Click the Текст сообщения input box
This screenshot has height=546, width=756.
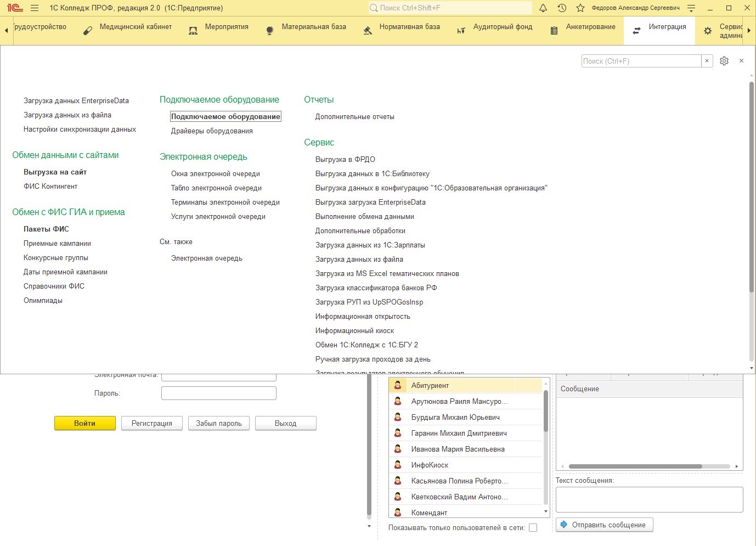[x=649, y=499]
